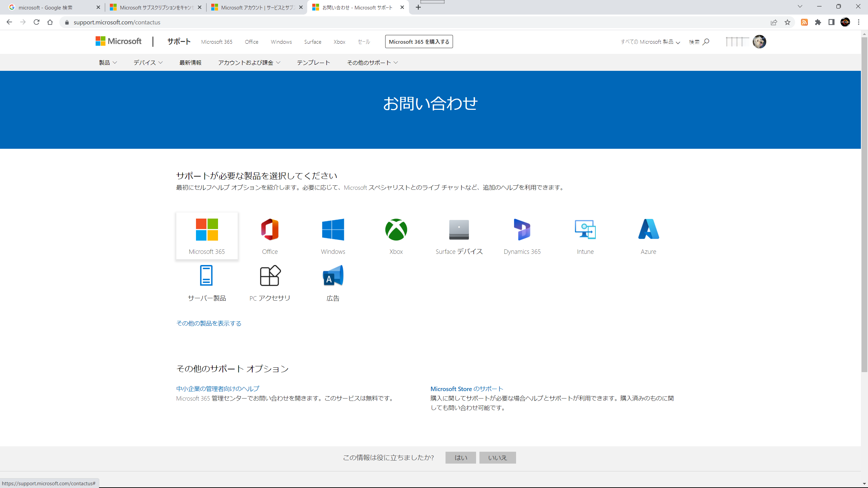Expand the 製品 dropdown menu
Viewport: 868px width, 488px height.
[x=108, y=62]
